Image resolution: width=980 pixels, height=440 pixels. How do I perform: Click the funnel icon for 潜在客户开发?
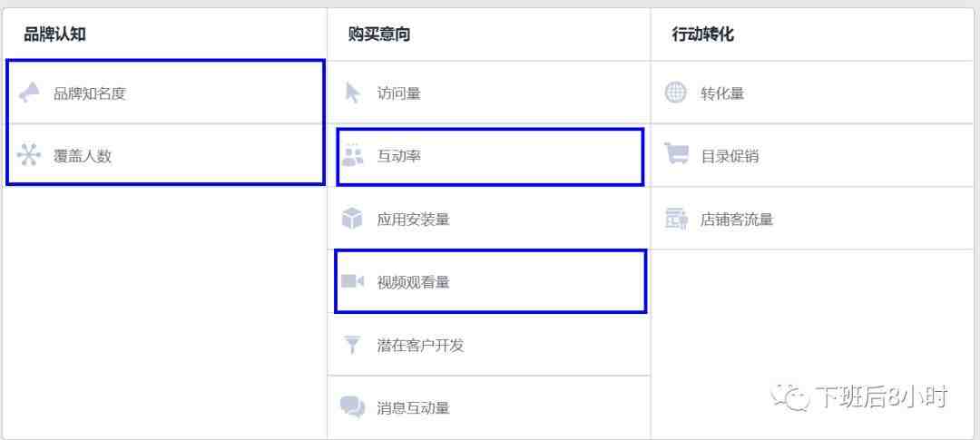coord(352,345)
